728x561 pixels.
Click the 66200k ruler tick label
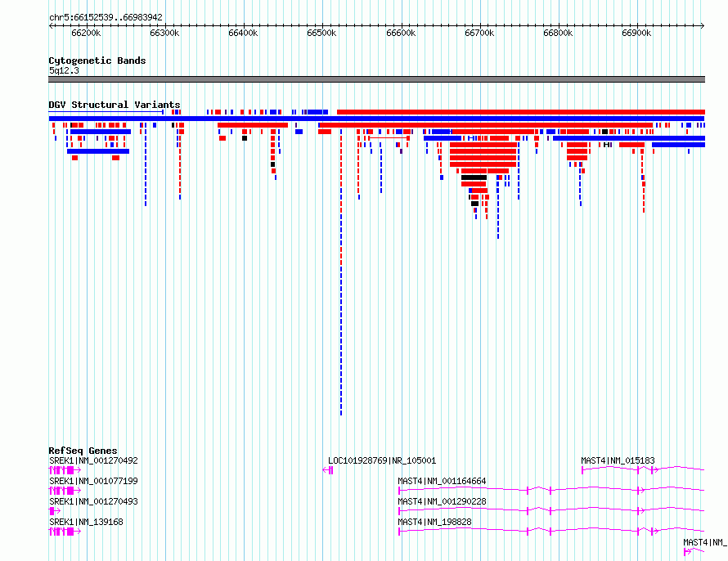click(x=86, y=34)
